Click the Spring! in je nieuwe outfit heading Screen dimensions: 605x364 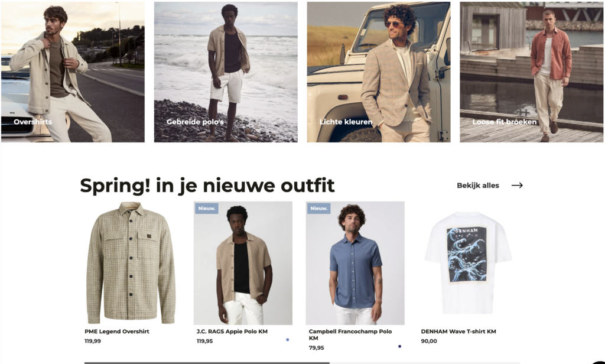(207, 186)
